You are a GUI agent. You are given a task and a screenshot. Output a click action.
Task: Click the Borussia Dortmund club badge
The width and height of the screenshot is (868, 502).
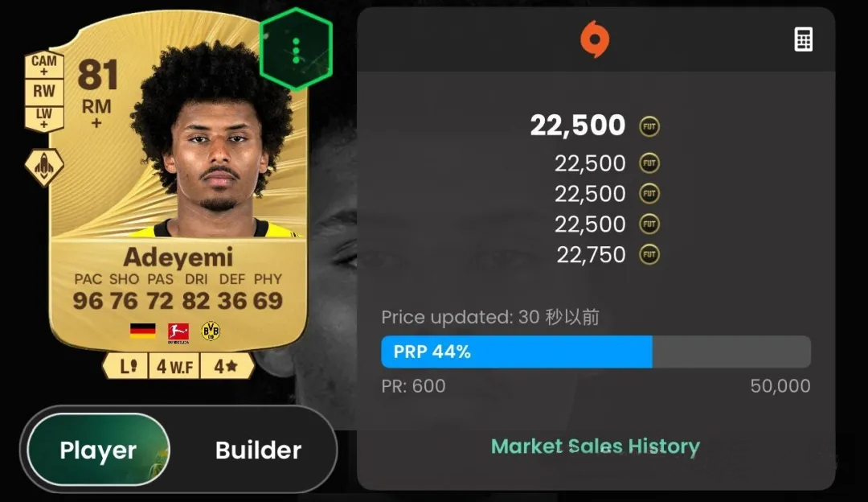211,331
